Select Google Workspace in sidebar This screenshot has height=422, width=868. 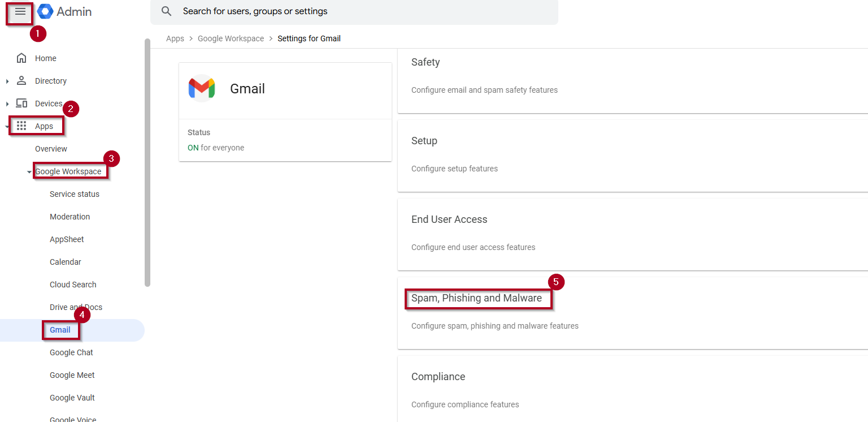68,171
